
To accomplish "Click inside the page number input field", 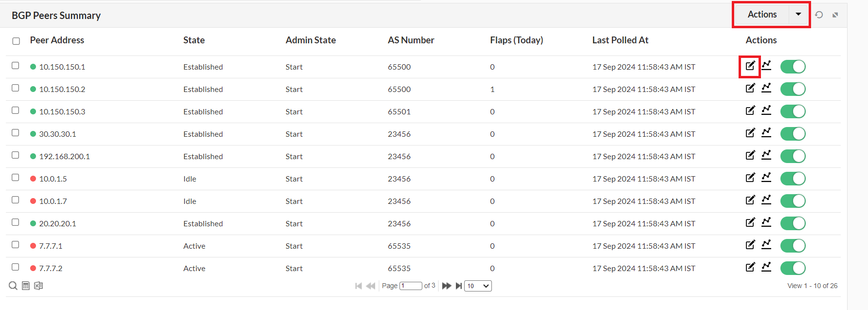I will [411, 286].
